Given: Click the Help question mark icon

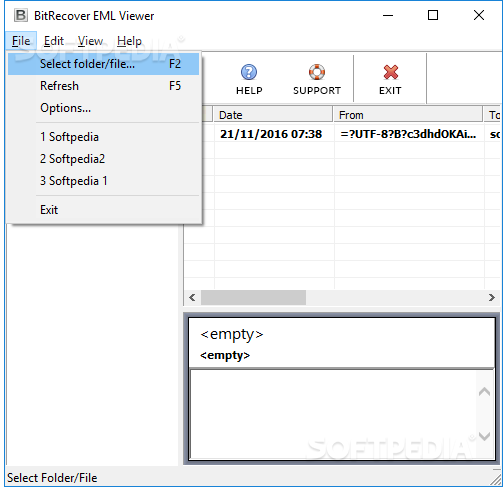Looking at the screenshot, I should pos(249,72).
